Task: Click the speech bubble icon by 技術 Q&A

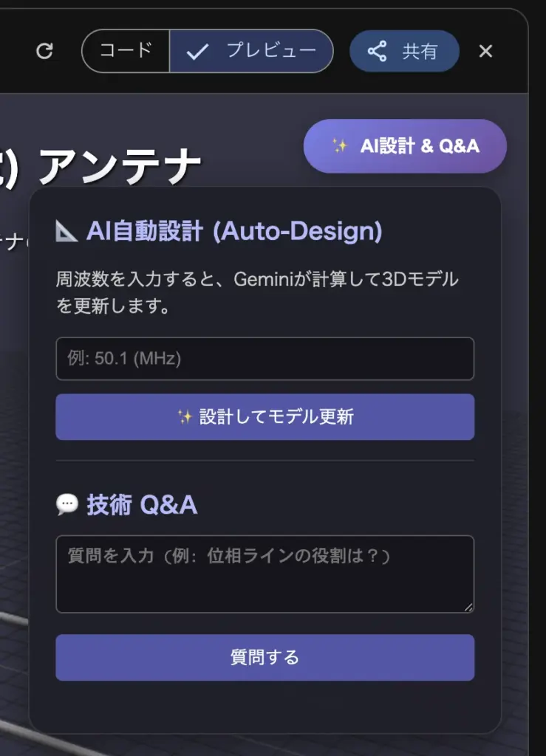Action: (66, 504)
